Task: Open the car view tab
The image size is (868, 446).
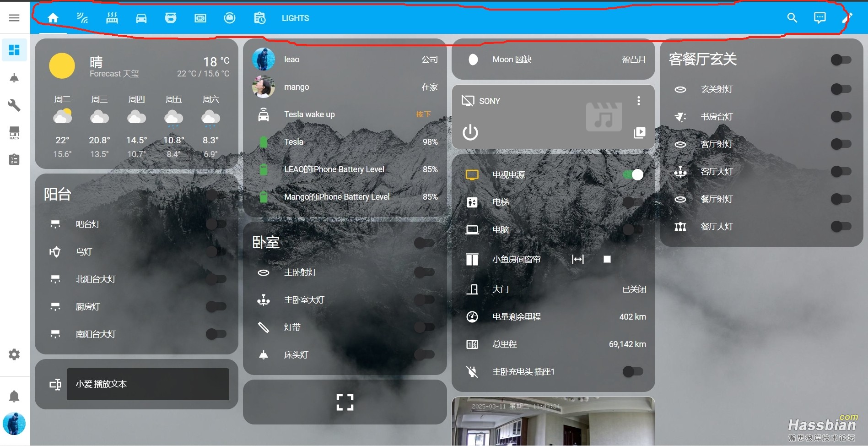Action: [141, 18]
